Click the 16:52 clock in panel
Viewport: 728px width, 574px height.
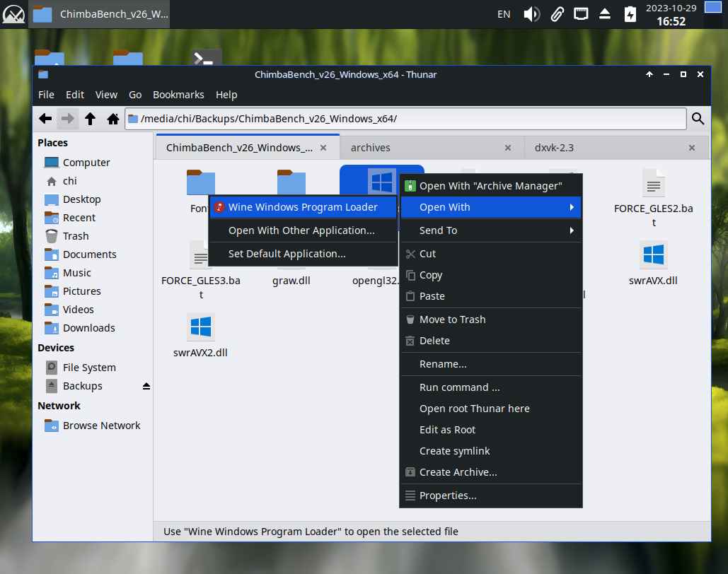671,21
